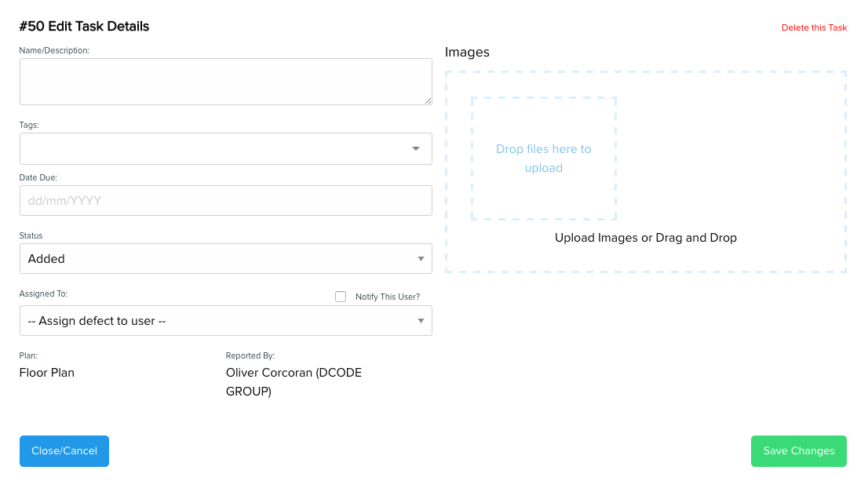Click the Name/Description field label
This screenshot has width=868, height=492.
(x=54, y=50)
